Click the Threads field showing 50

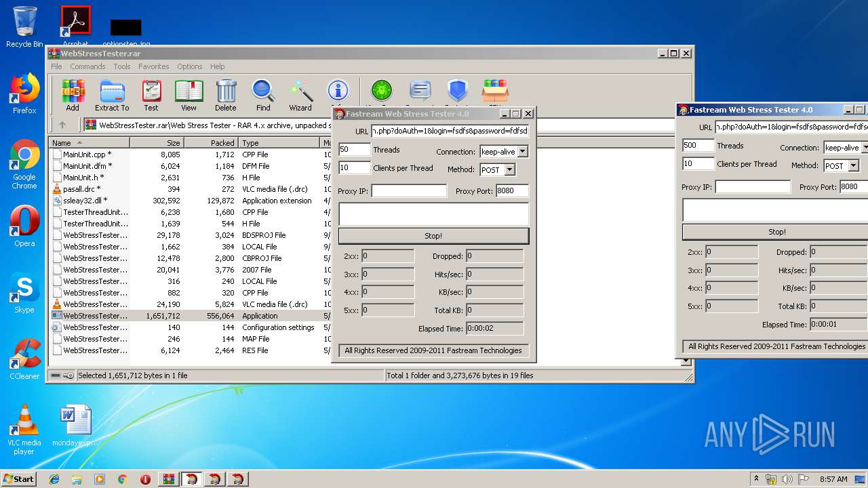pos(355,149)
